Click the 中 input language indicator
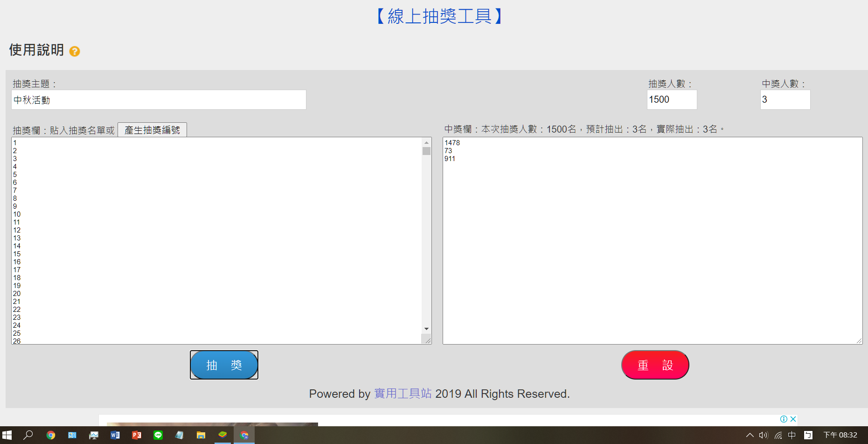 (x=792, y=435)
